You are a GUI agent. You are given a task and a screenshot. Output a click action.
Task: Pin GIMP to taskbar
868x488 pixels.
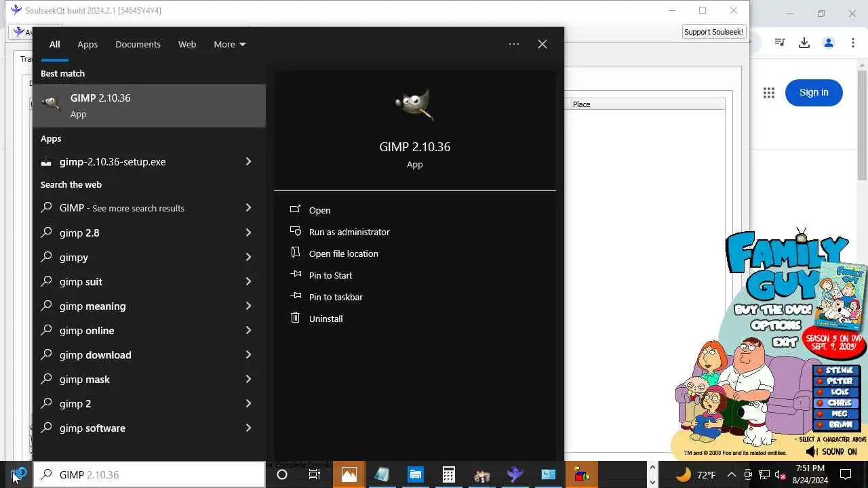pyautogui.click(x=336, y=297)
